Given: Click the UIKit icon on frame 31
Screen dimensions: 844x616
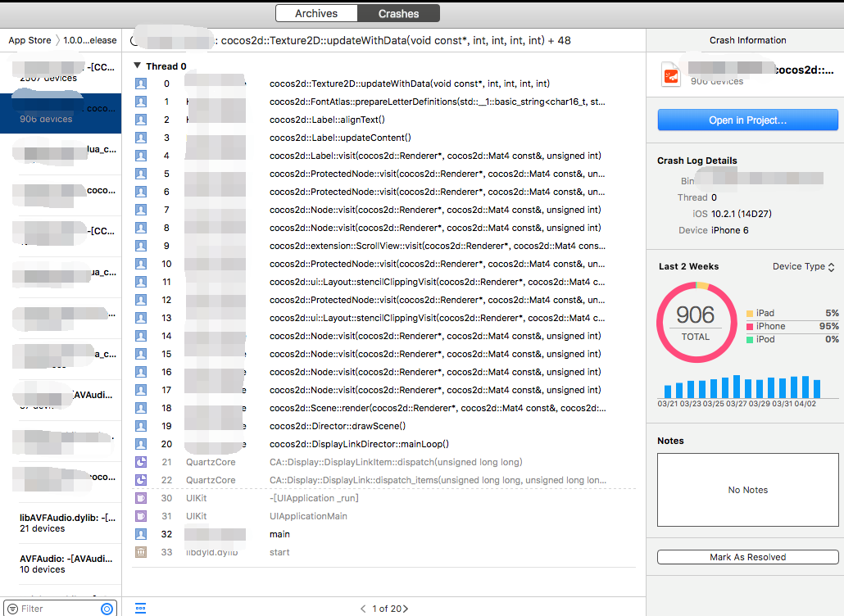Looking at the screenshot, I should pyautogui.click(x=141, y=516).
